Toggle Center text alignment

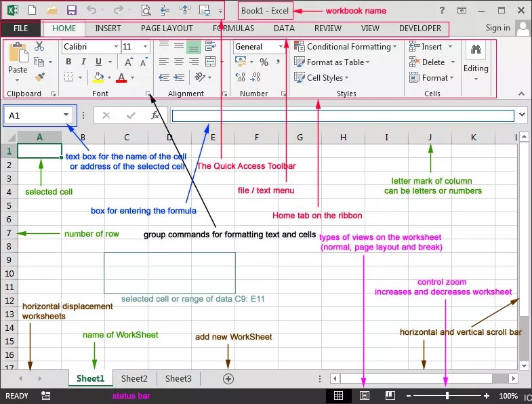tap(179, 62)
